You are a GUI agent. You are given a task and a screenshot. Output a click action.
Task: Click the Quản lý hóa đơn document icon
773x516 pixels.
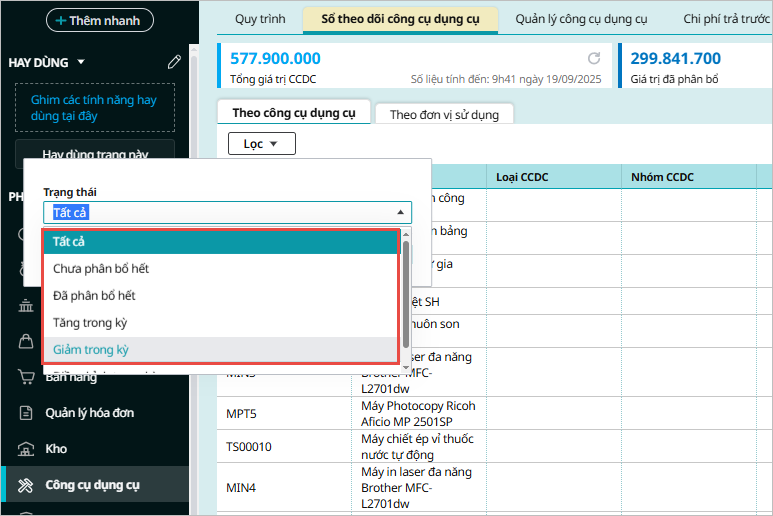click(x=25, y=413)
